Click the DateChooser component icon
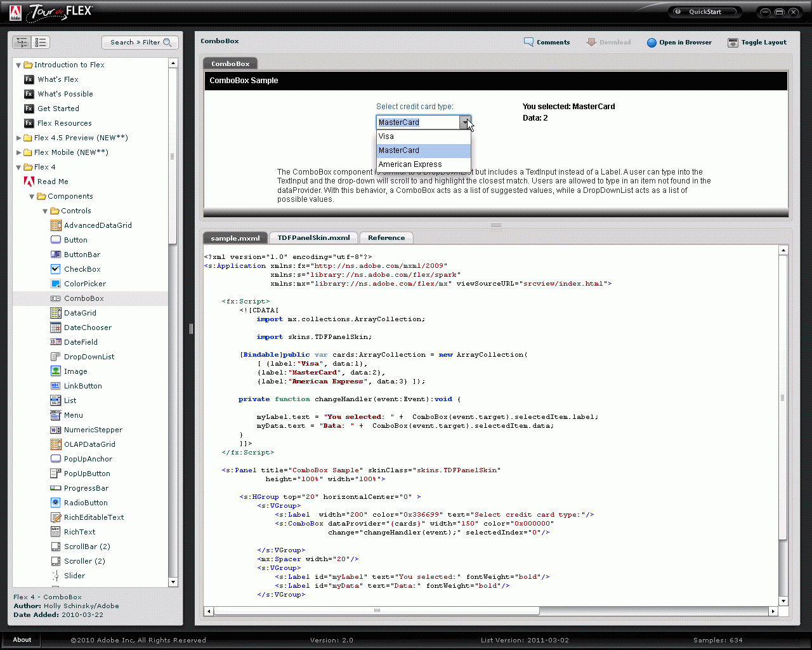Image resolution: width=812 pixels, height=650 pixels. coord(56,328)
